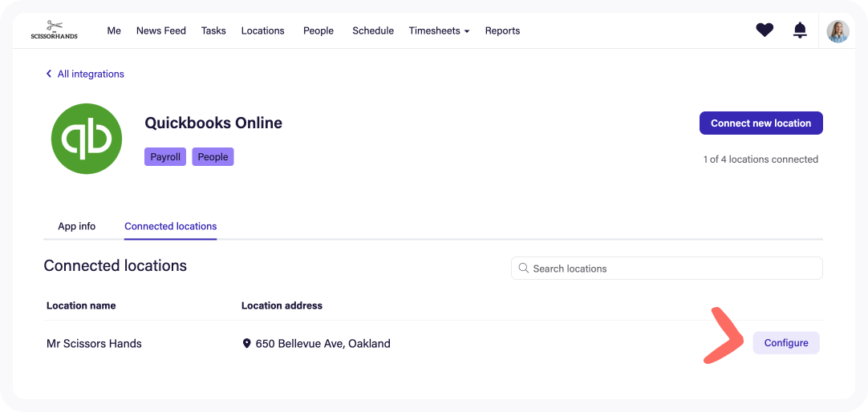Click the Mr Scissors Hands row name
The width and height of the screenshot is (868, 412).
tap(94, 343)
